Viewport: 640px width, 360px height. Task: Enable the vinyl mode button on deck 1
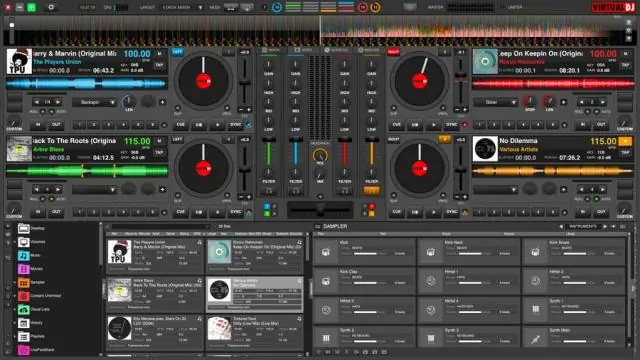[x=227, y=109]
